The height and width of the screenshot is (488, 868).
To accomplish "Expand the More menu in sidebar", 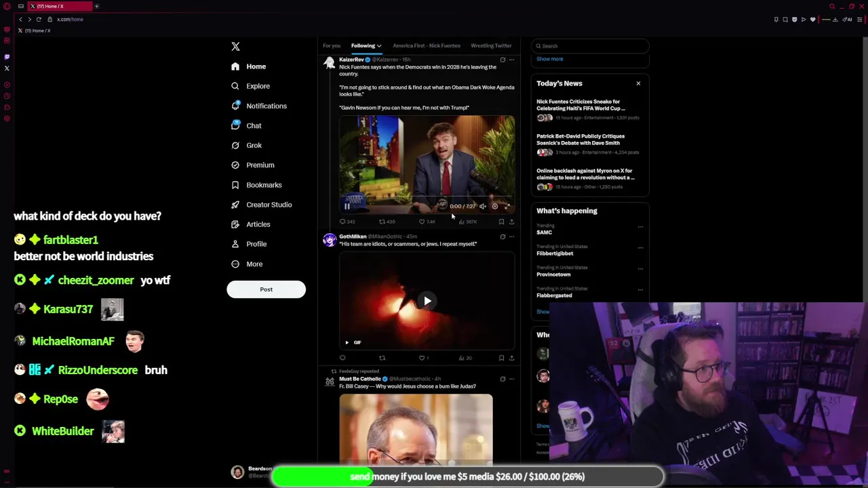I will tap(247, 264).
